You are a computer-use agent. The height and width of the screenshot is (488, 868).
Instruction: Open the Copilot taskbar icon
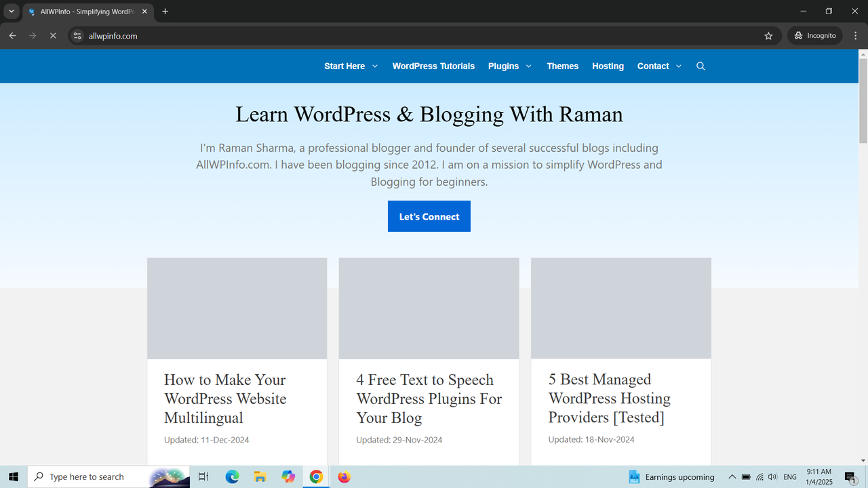[288, 477]
